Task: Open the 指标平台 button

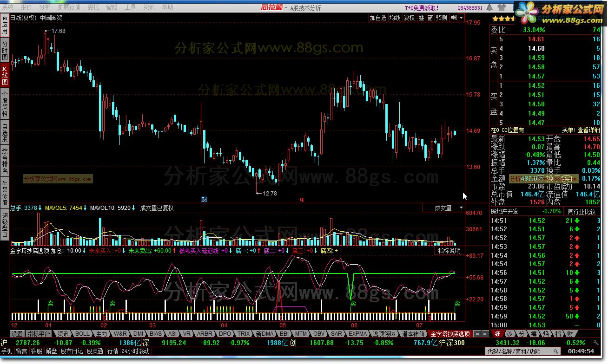Action: [x=39, y=333]
